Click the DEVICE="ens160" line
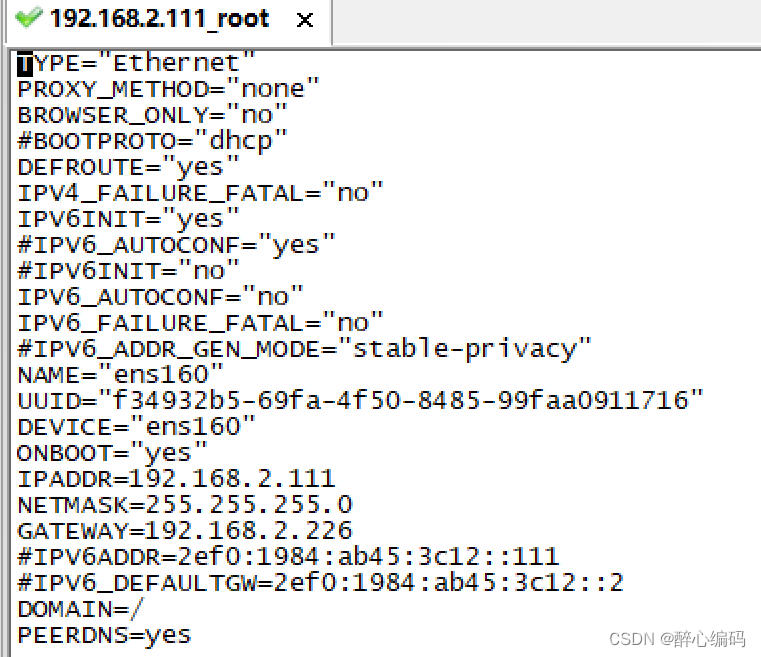Screen dimensions: 761x657 [x=136, y=427]
